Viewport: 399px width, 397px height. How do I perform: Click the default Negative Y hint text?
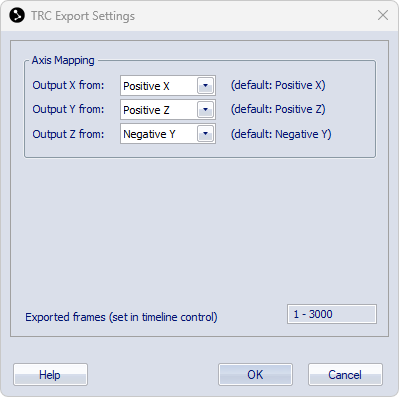point(281,134)
